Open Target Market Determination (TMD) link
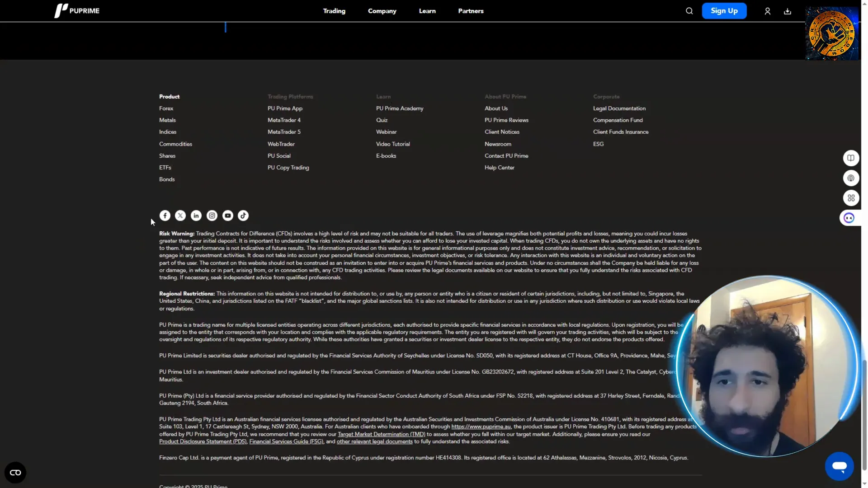Viewport: 868px width, 488px height. pos(382,434)
